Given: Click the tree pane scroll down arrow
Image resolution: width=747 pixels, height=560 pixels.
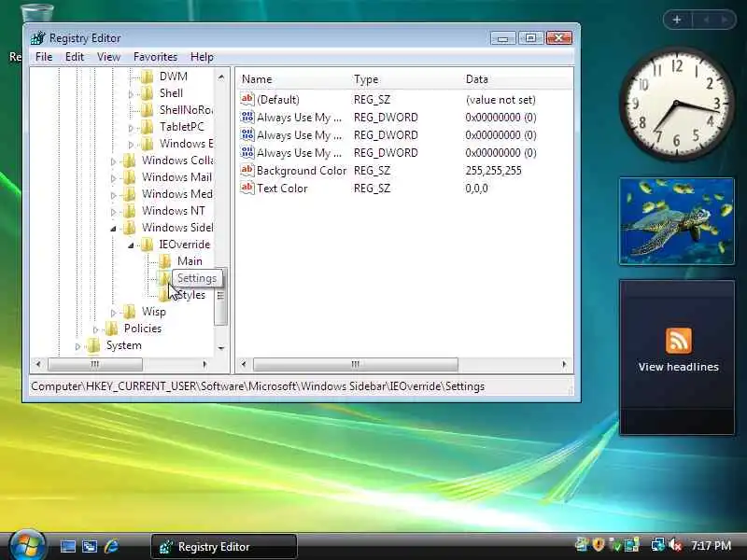Looking at the screenshot, I should (221, 347).
